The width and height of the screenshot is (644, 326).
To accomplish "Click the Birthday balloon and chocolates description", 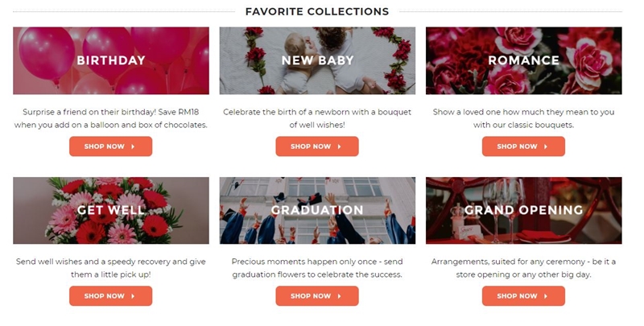I will pos(111,118).
